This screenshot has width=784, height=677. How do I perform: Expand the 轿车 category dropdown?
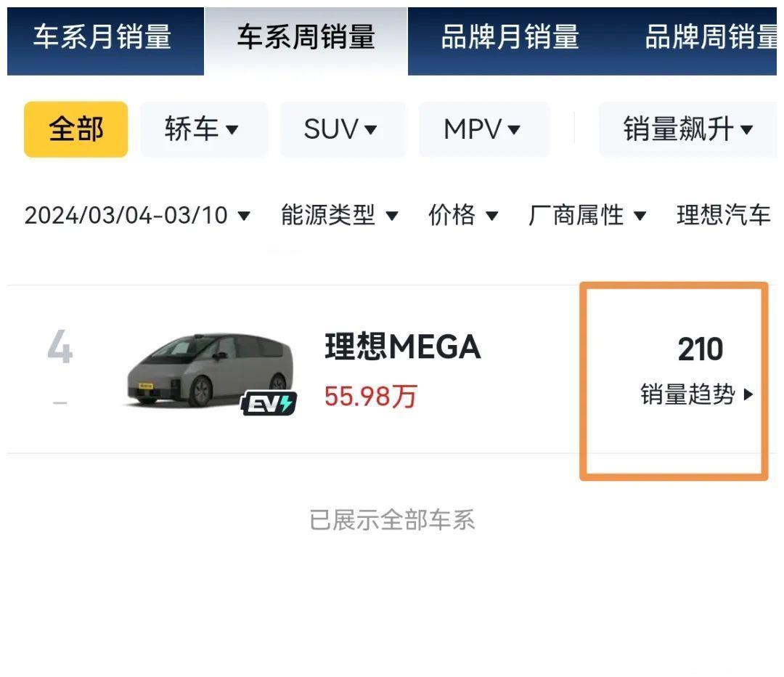(x=203, y=129)
